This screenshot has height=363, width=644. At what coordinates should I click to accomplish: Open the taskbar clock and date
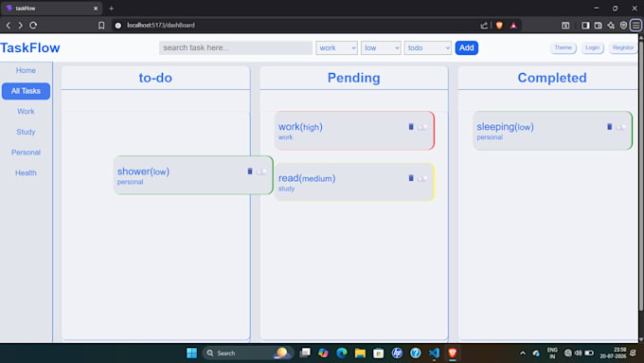(x=613, y=354)
